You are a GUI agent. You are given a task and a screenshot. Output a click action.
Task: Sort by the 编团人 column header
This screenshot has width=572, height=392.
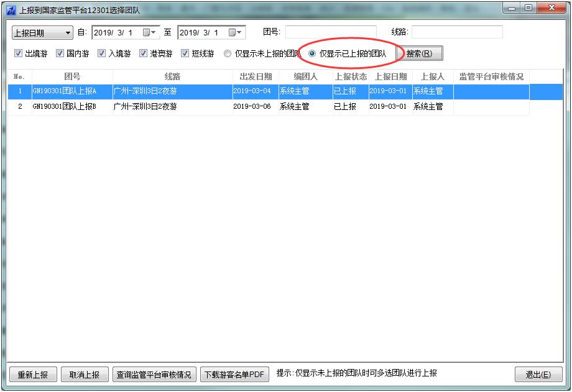tap(306, 76)
